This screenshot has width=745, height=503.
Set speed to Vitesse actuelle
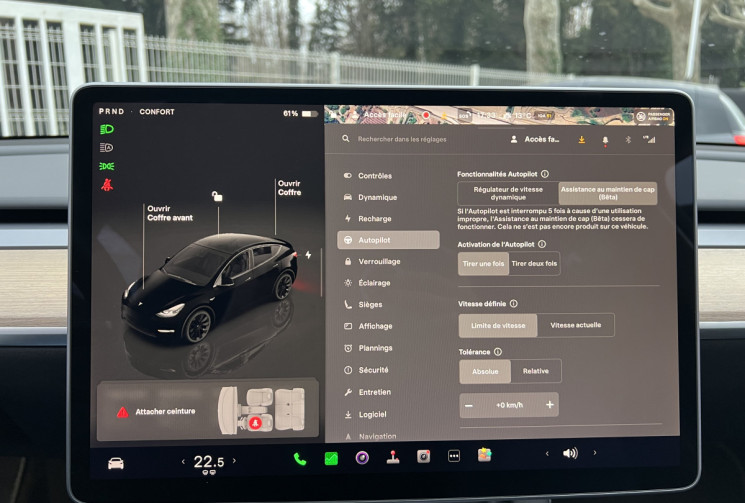coord(575,325)
